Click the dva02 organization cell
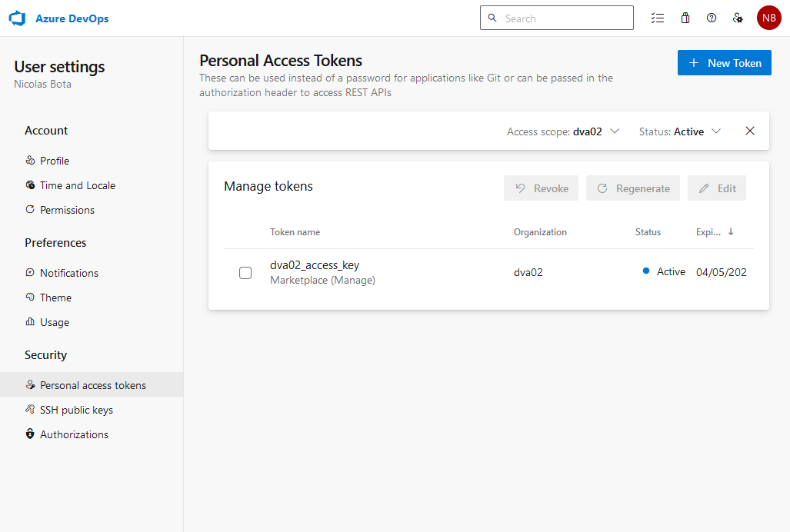This screenshot has height=532, width=790. (x=528, y=272)
